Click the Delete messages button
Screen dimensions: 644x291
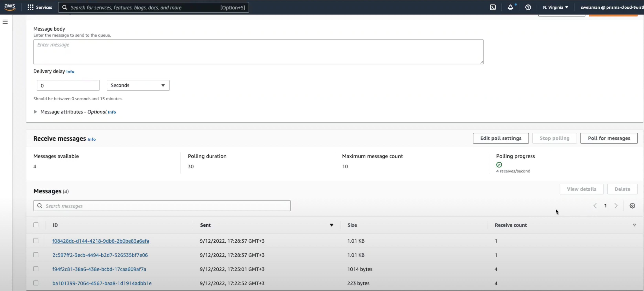pyautogui.click(x=622, y=189)
